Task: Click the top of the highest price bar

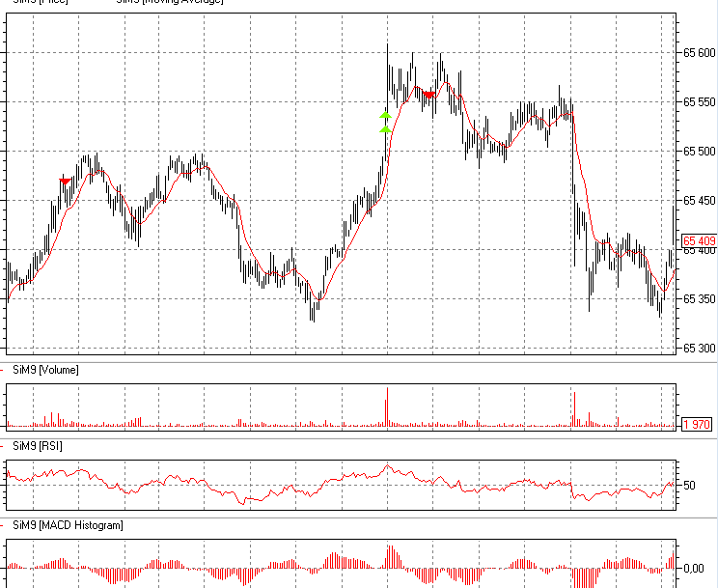Action: coord(387,44)
